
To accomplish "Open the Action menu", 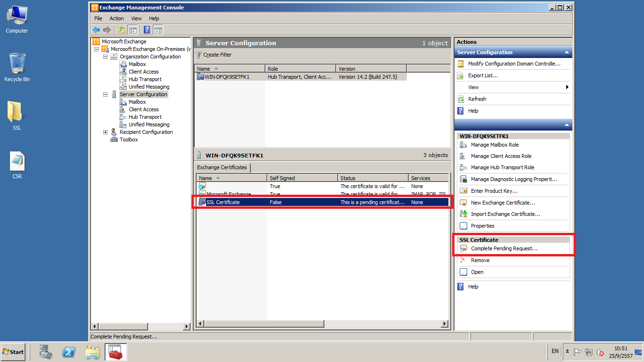I will coord(116,18).
